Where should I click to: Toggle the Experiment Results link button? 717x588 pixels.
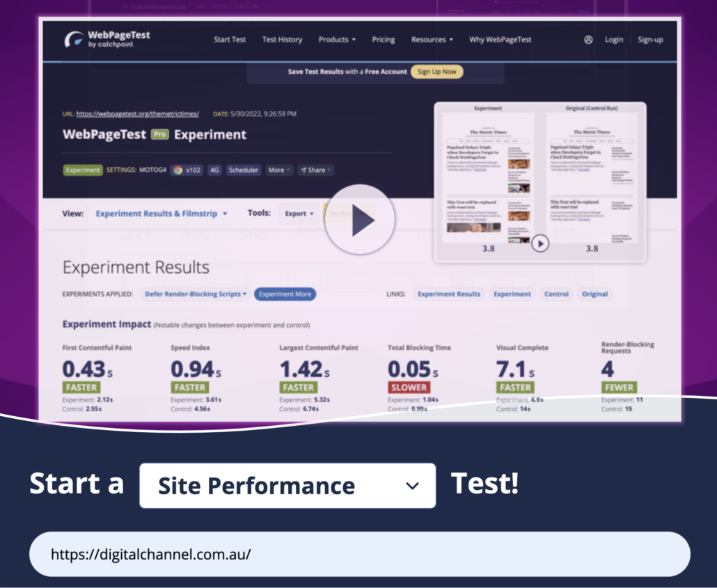click(x=449, y=294)
